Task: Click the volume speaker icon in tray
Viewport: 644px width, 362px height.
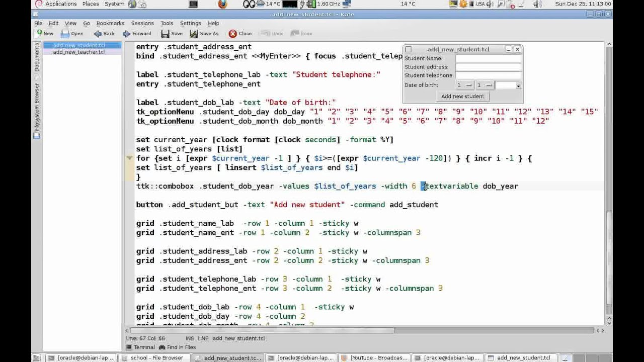Action: pyautogui.click(x=537, y=4)
